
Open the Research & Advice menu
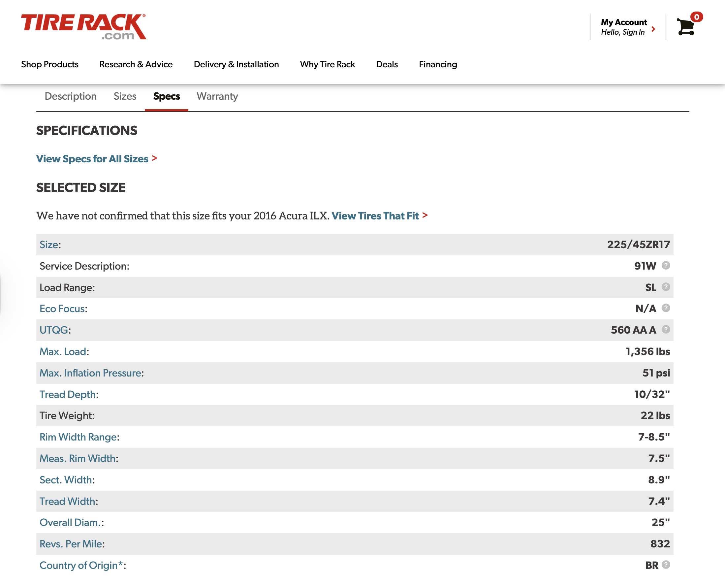pos(136,64)
